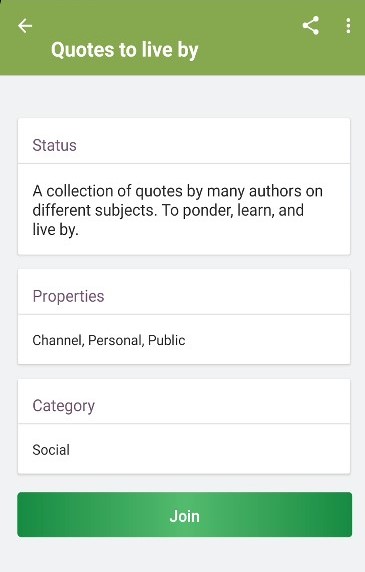The image size is (365, 572).
Task: Tap the Status card
Action: pos(184,186)
